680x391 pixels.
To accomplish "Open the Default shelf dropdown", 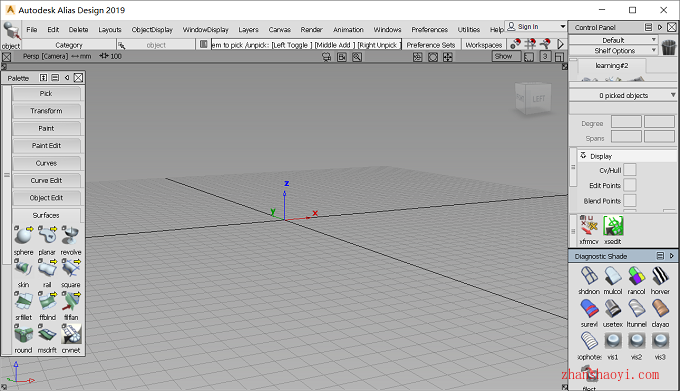I will pos(613,40).
